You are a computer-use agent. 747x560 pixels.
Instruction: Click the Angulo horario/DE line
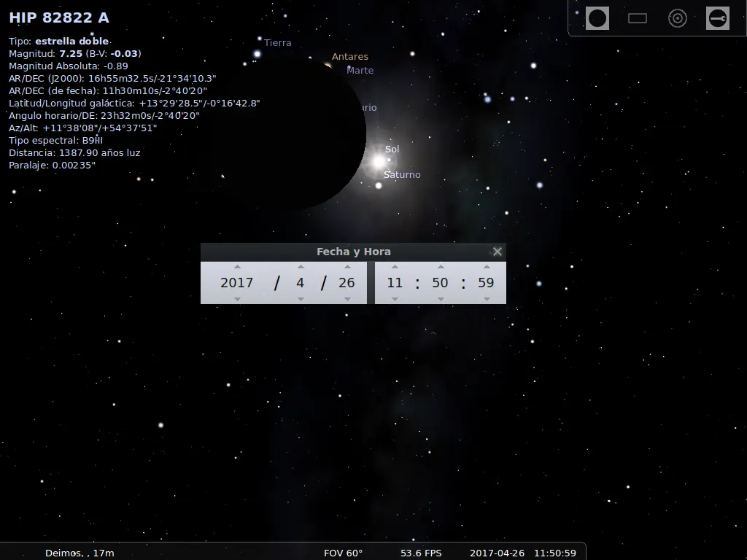[x=104, y=115]
